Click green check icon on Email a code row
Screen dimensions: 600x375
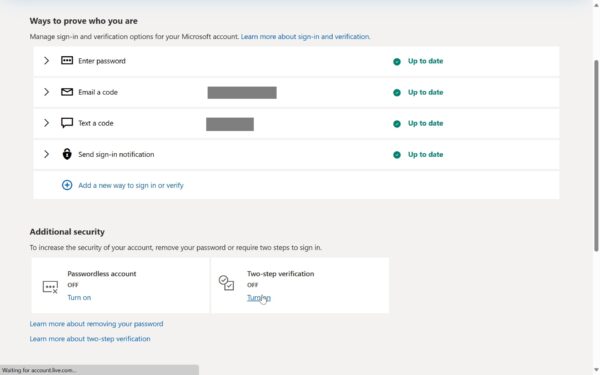(397, 93)
